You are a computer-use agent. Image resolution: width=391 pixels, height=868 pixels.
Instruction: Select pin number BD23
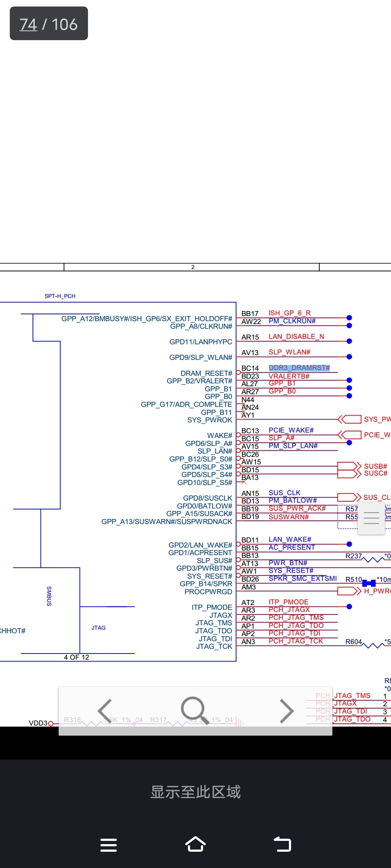point(250,376)
